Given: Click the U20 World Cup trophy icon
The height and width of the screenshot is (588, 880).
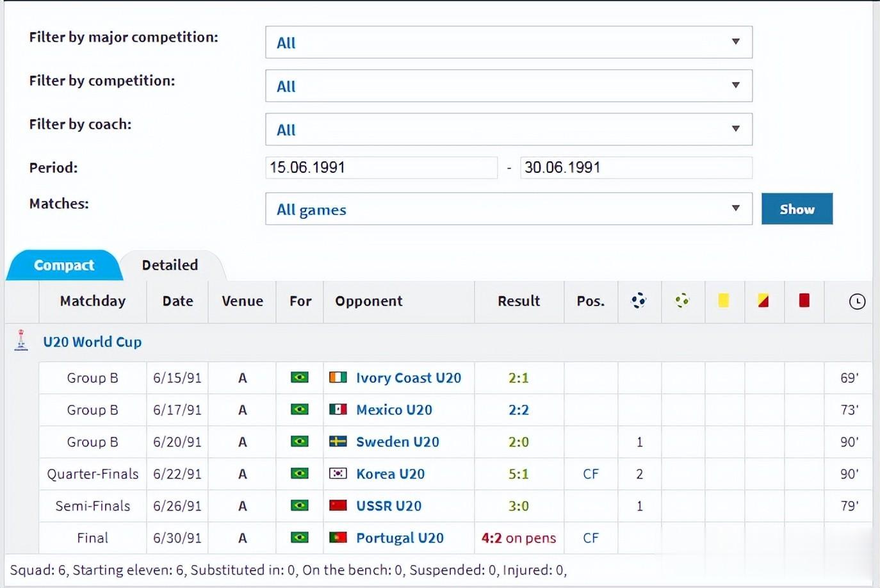Looking at the screenshot, I should click(21, 340).
